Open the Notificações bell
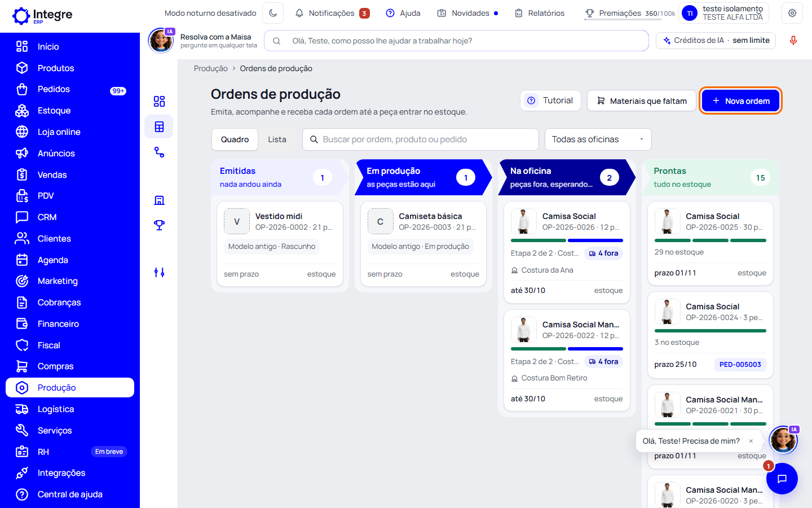 click(x=332, y=13)
